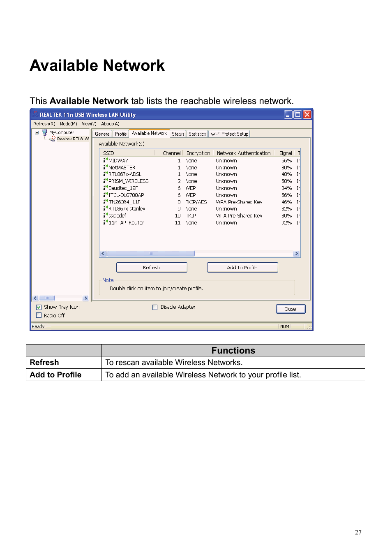The image size is (392, 555).
Task: Click TKIP/AES encryption cell
Action: (x=196, y=201)
